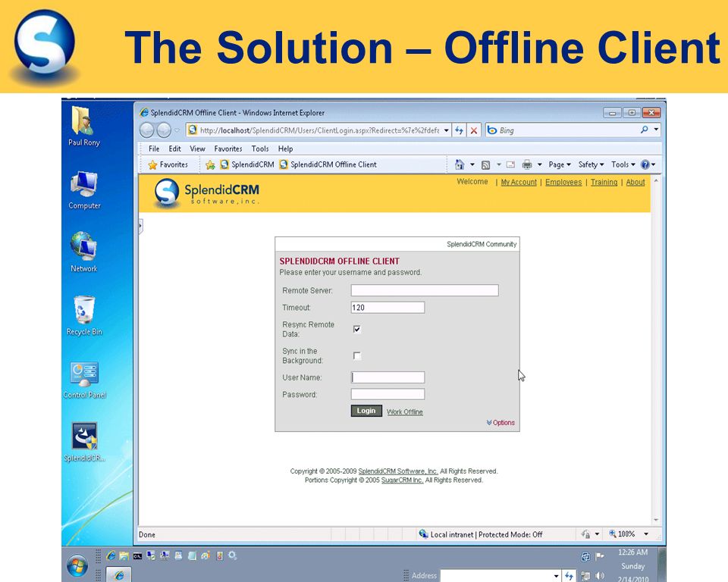Expand the Options section in login form
The width and height of the screenshot is (728, 582).
click(500, 422)
